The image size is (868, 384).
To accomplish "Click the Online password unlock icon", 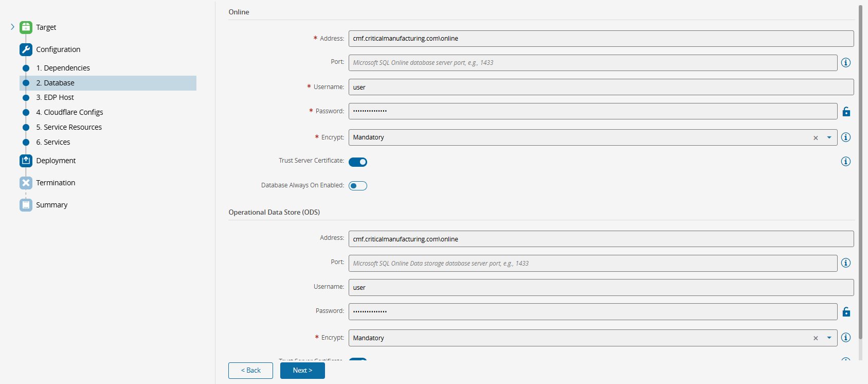I will tap(846, 111).
